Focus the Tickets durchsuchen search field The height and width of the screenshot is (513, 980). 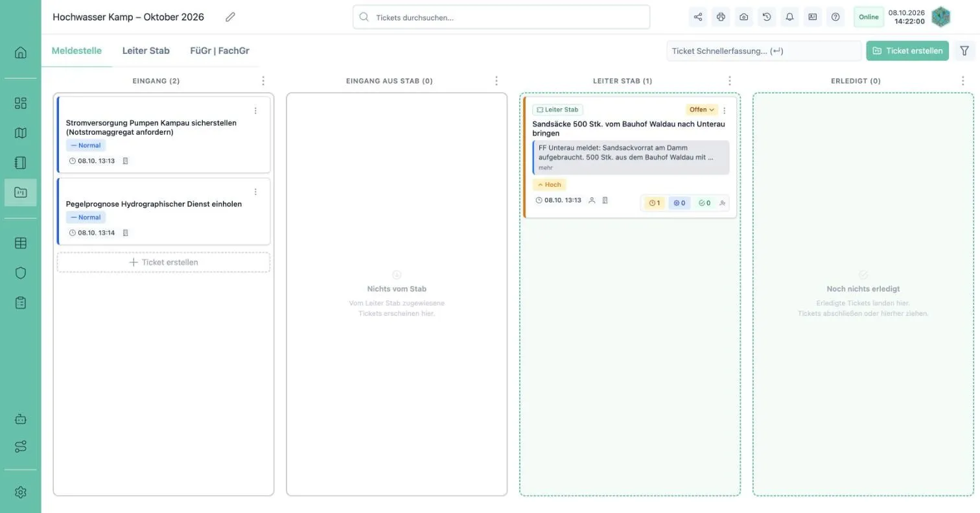click(501, 18)
